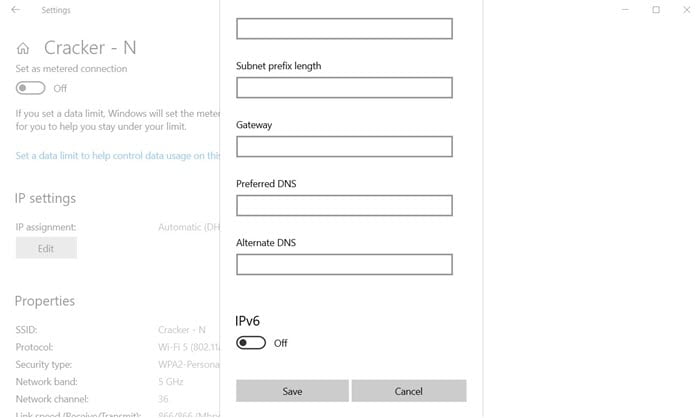Focus the Preferred DNS field
Viewport: 700px width, 418px height.
click(x=344, y=205)
